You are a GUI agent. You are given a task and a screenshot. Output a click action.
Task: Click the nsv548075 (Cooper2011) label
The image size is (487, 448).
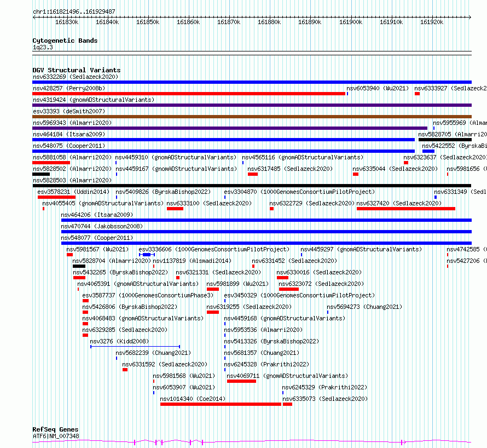pos(69,146)
